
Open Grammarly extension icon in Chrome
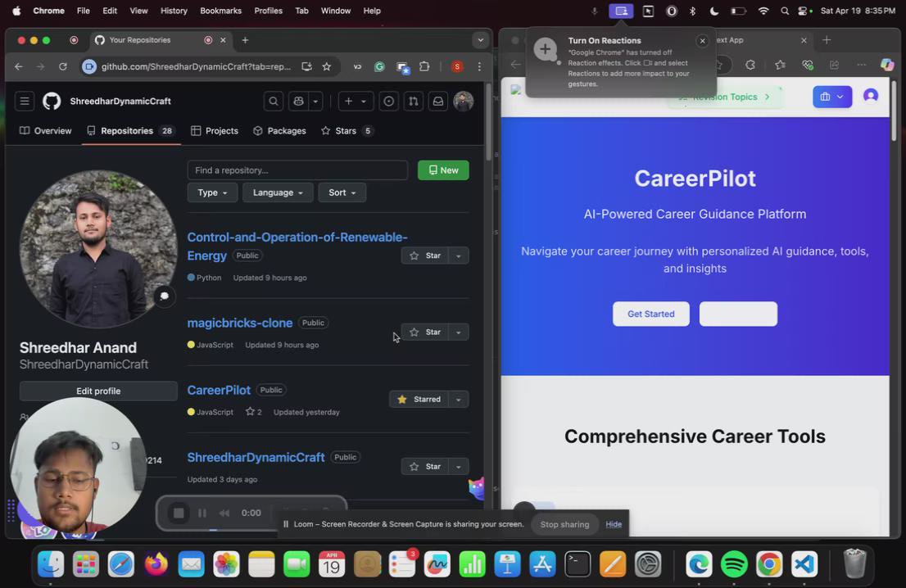[x=379, y=66]
